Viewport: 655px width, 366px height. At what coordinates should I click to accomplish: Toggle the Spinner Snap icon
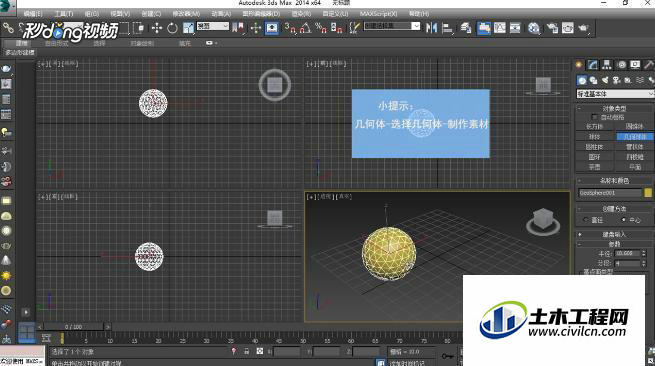[336, 28]
